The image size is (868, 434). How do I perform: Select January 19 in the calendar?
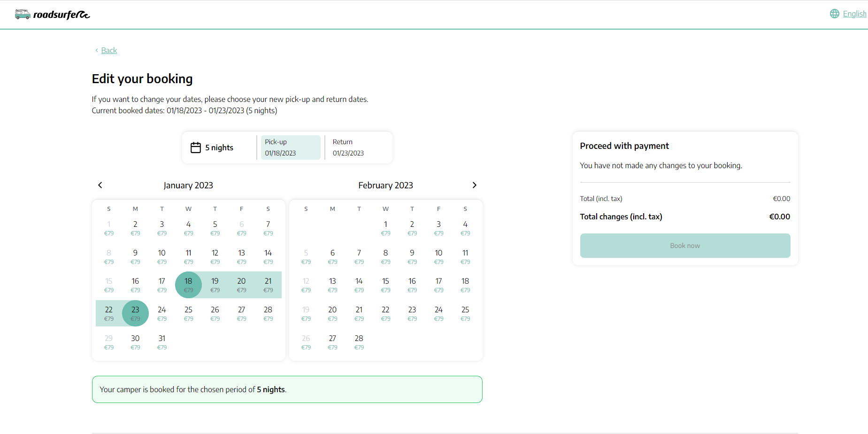[x=215, y=285]
